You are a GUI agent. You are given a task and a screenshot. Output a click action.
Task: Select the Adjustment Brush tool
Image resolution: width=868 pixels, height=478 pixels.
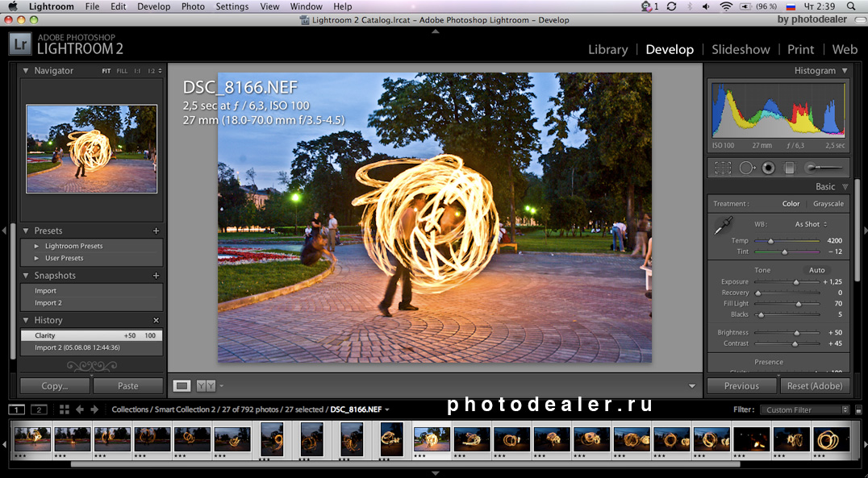click(x=824, y=168)
